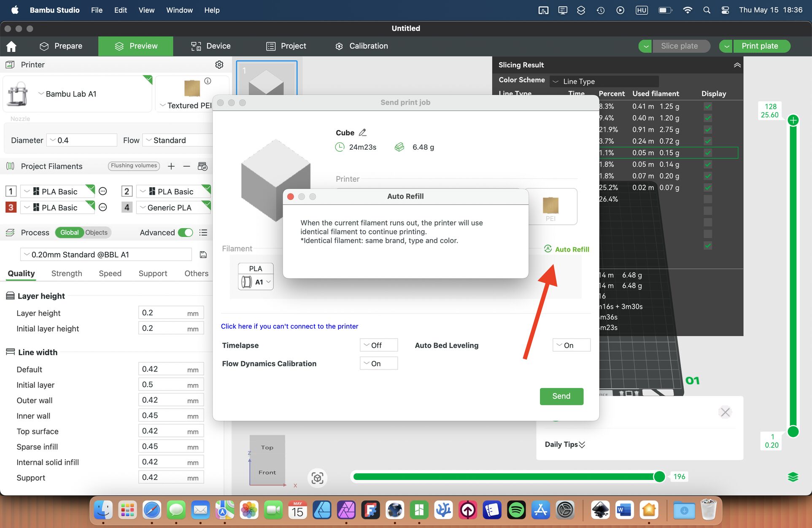Click the Auto Refill icon link

tap(548, 249)
